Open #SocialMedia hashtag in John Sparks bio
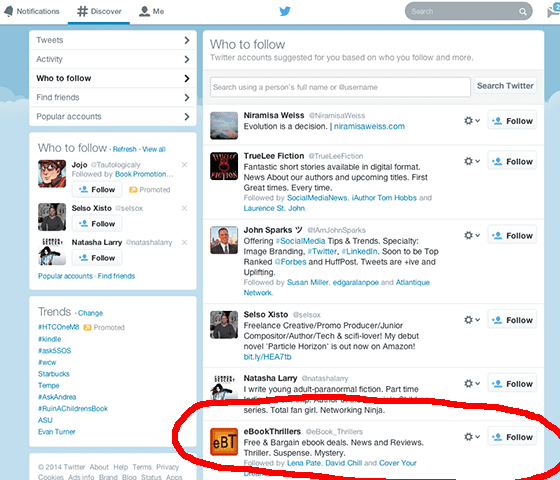 point(300,241)
